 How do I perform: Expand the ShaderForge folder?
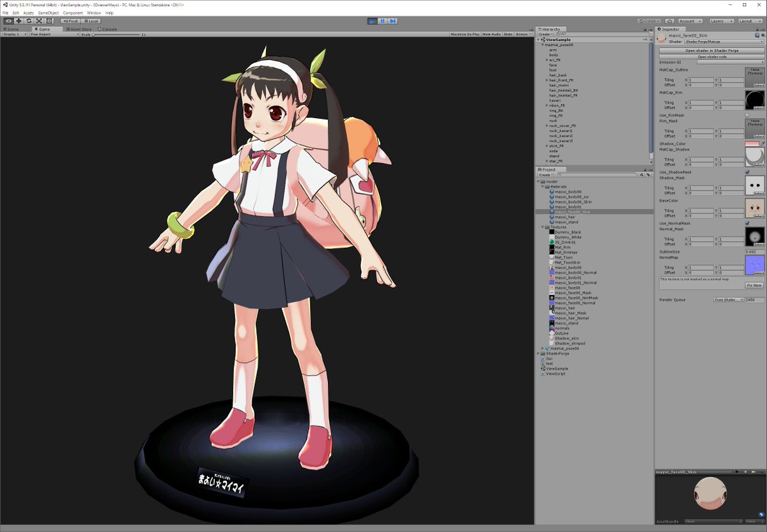click(538, 353)
